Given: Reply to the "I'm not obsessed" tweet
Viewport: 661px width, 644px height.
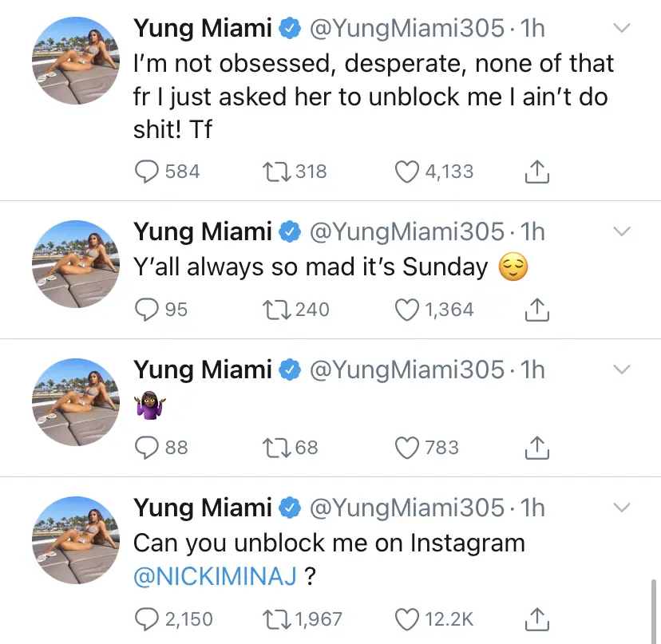Looking at the screenshot, I should (147, 172).
